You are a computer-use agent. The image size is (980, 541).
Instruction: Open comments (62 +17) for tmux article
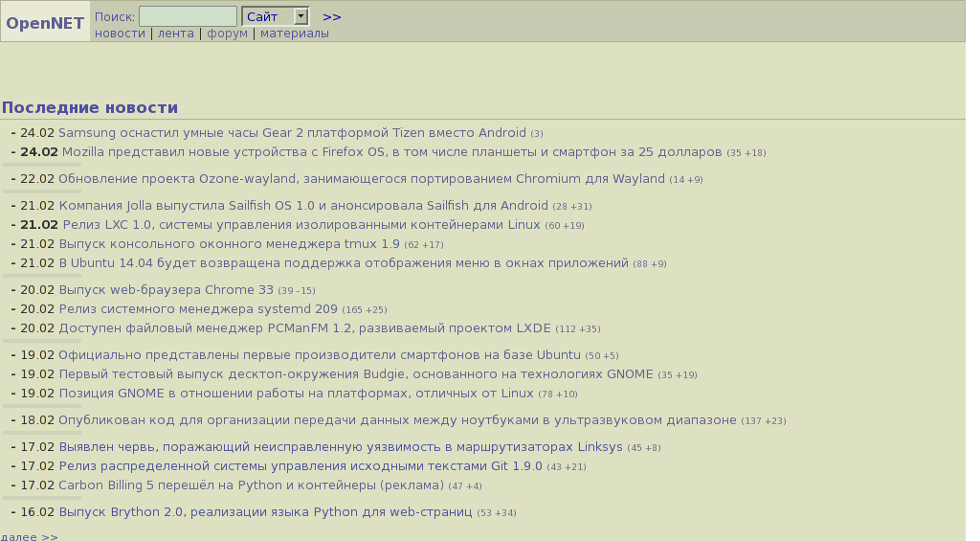tap(424, 245)
